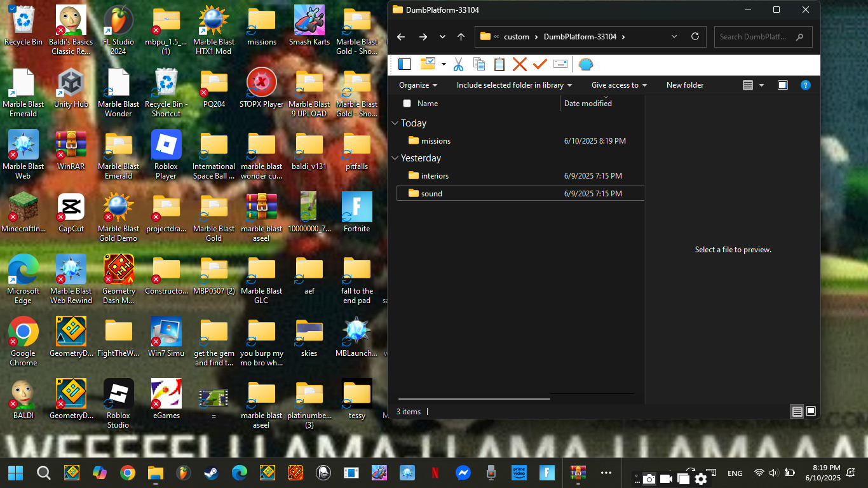
Task: Click the red X Delete icon
Action: click(x=520, y=64)
